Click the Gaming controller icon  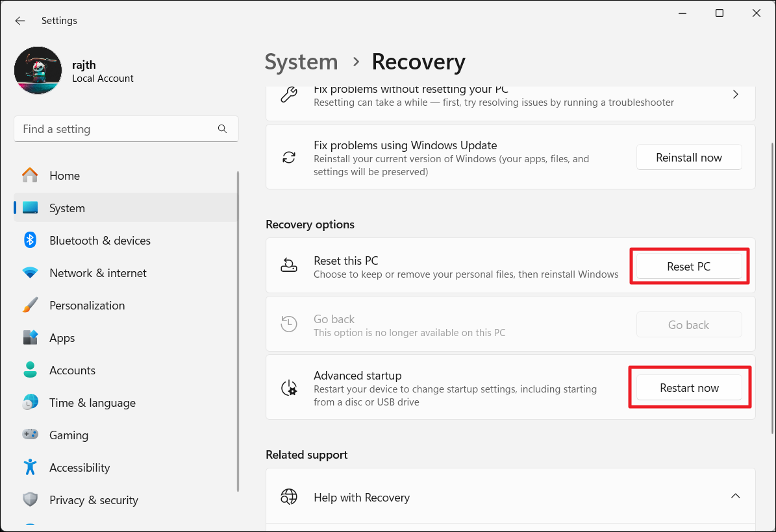tap(30, 435)
